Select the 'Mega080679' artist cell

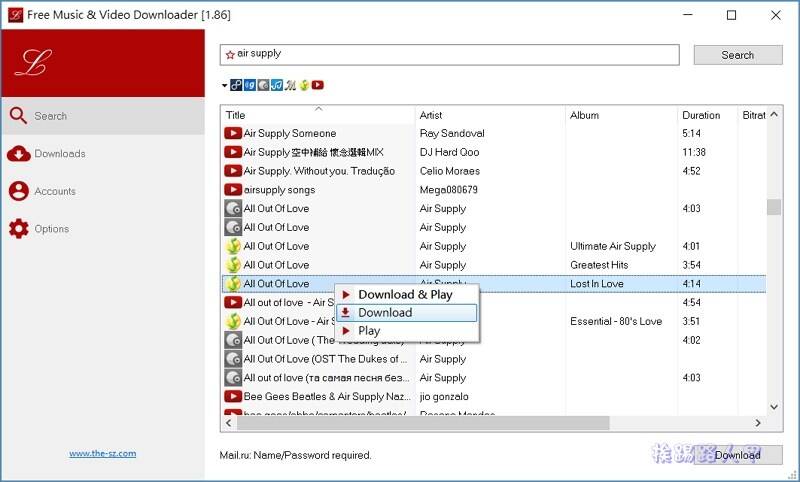[448, 190]
